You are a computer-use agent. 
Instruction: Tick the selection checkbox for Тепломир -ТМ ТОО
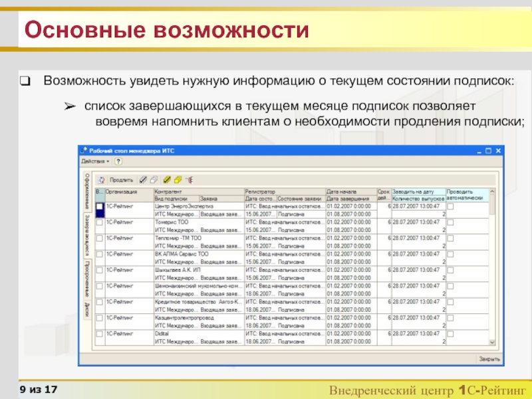(99, 238)
